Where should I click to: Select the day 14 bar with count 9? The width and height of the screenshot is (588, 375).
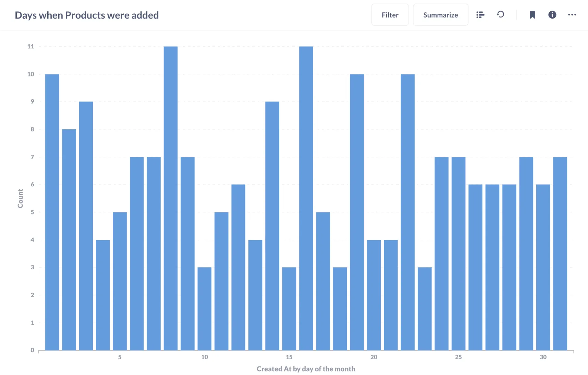[x=272, y=226]
